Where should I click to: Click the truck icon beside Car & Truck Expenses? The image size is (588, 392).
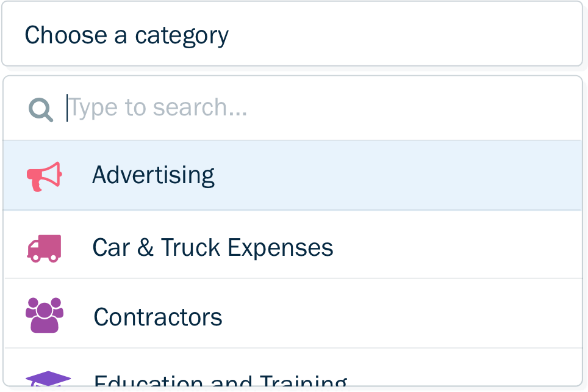(44, 249)
